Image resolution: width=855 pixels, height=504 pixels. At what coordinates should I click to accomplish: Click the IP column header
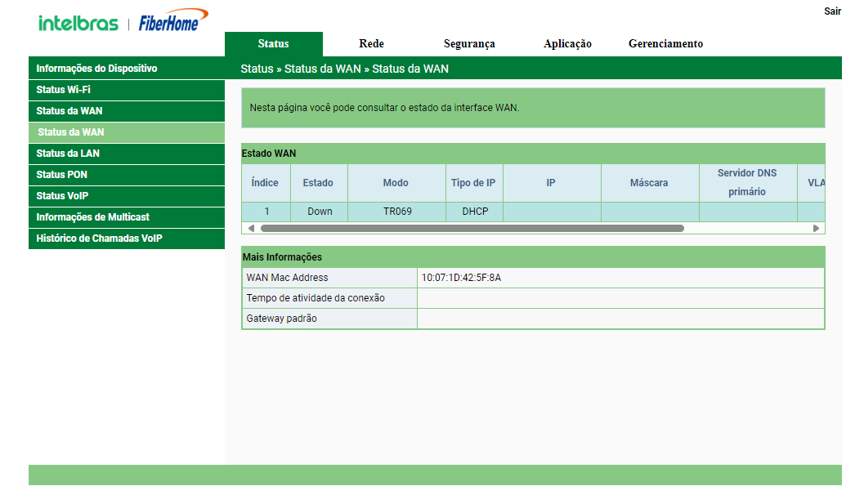(x=551, y=183)
